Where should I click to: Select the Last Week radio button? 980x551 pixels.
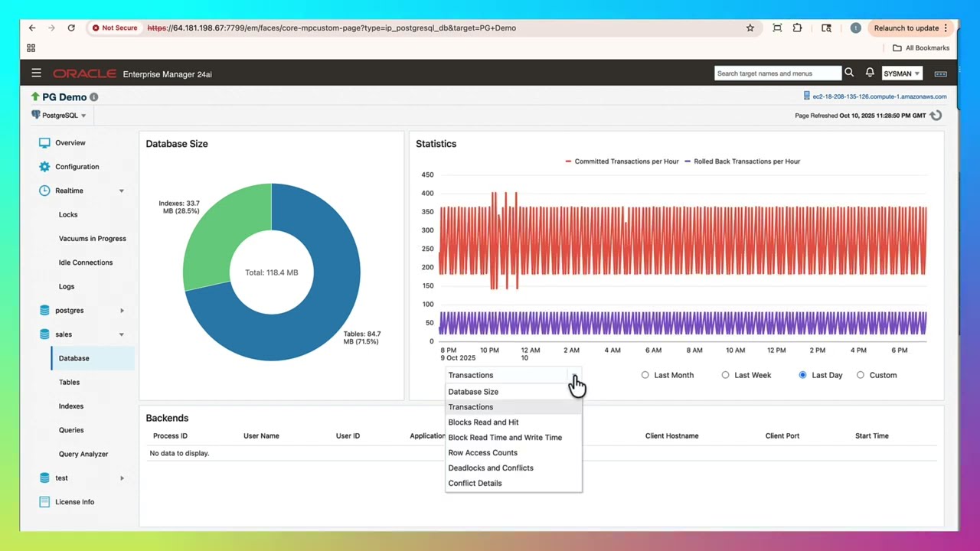[x=725, y=375]
